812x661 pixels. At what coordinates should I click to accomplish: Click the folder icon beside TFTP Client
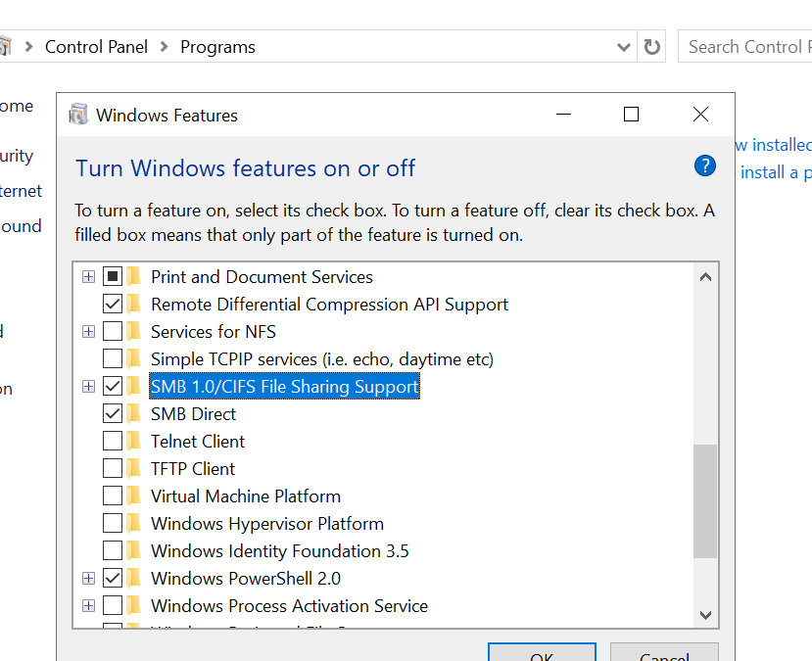tap(132, 468)
